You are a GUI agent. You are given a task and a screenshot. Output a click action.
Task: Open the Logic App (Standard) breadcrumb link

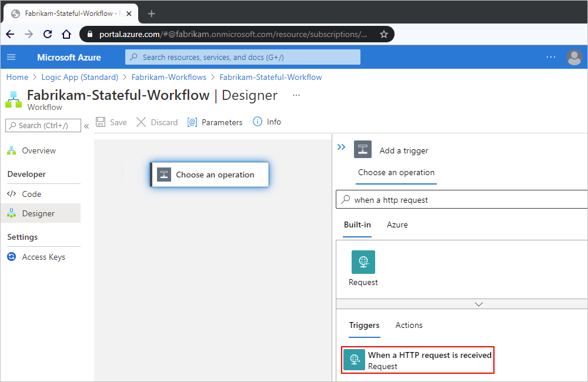[79, 77]
